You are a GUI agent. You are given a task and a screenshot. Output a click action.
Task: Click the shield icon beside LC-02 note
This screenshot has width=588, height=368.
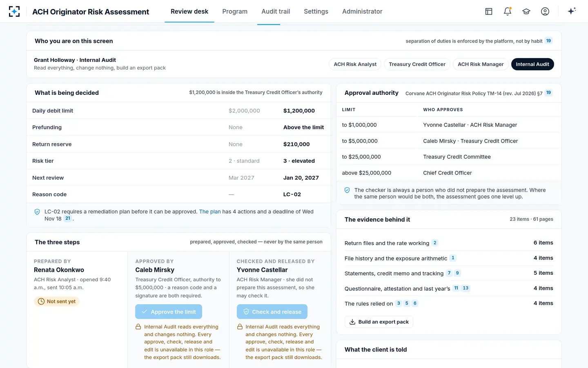click(x=37, y=212)
